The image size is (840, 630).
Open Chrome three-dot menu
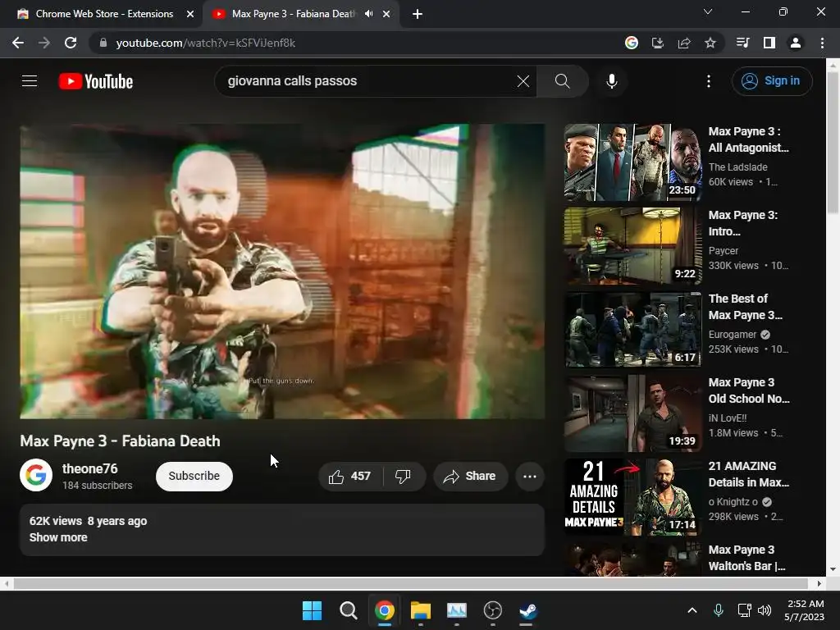point(822,43)
